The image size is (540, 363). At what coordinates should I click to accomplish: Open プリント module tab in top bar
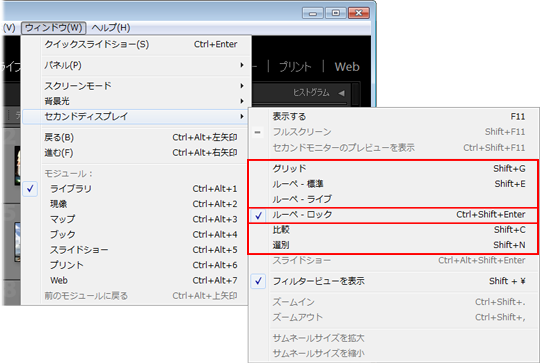click(295, 66)
